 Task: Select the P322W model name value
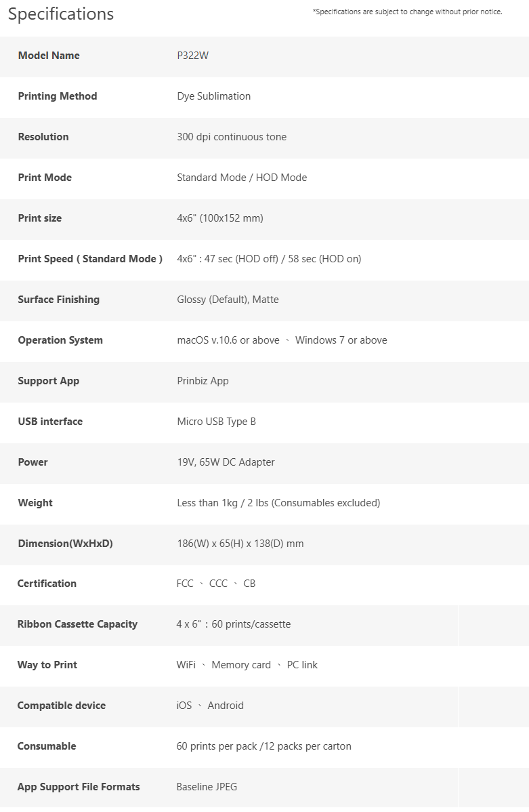192,56
